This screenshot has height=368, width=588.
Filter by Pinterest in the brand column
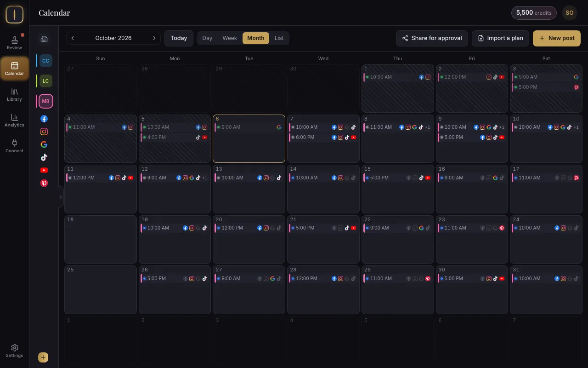(x=44, y=183)
